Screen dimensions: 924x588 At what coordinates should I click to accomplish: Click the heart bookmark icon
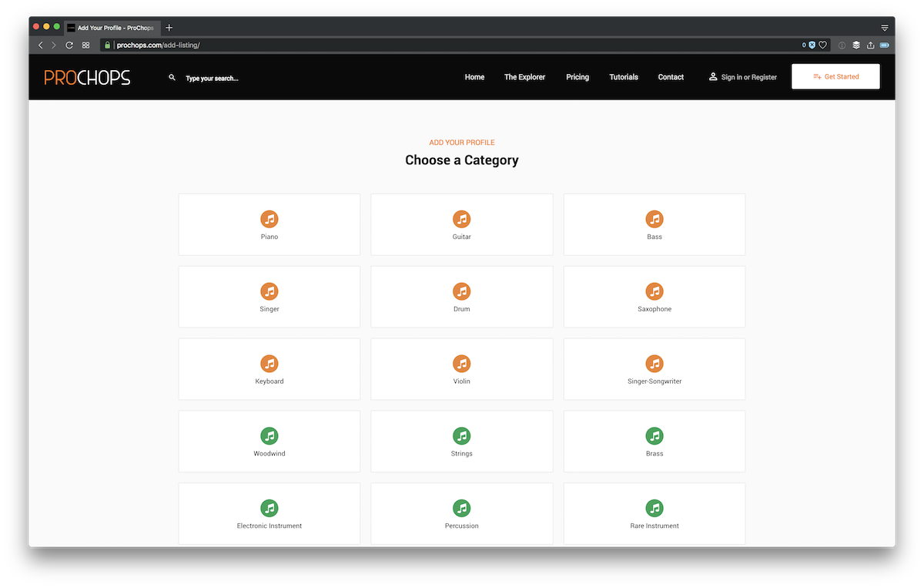coord(822,45)
